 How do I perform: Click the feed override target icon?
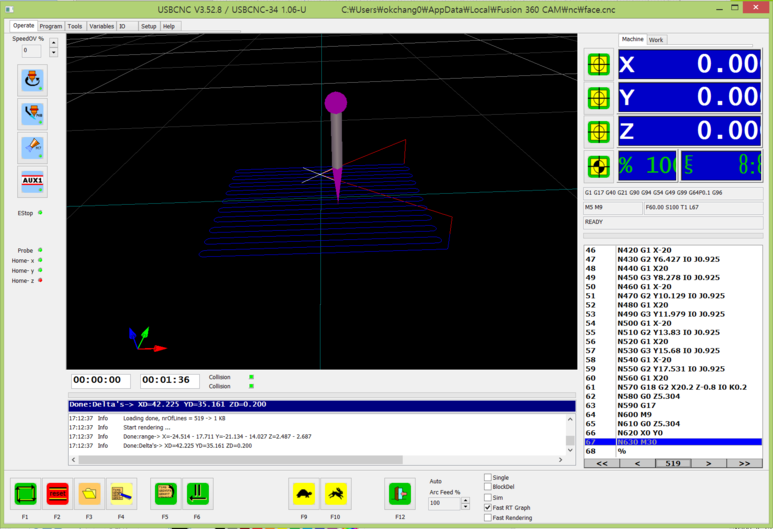pos(598,166)
